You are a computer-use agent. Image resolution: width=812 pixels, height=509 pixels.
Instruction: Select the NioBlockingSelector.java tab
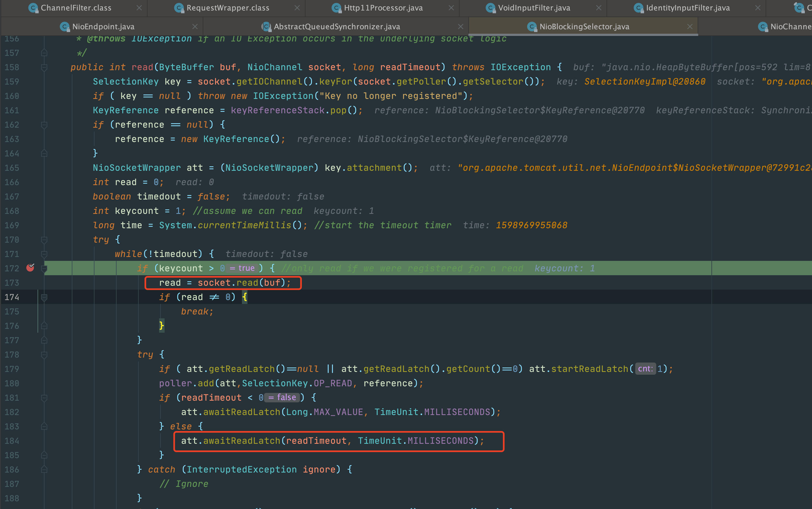(584, 27)
